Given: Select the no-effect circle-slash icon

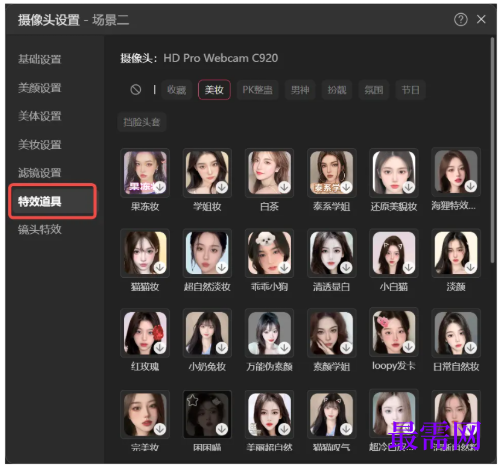Looking at the screenshot, I should (x=136, y=89).
